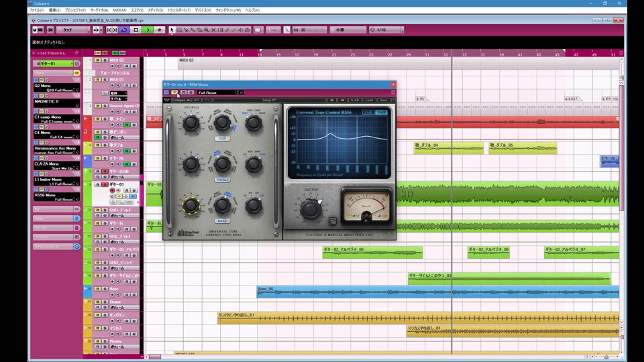Select the Color paint bucket tool

click(x=248, y=30)
